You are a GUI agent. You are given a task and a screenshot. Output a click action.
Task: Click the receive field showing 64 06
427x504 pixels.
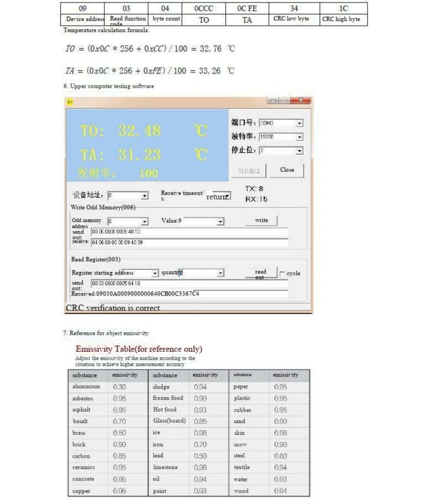[x=190, y=243]
